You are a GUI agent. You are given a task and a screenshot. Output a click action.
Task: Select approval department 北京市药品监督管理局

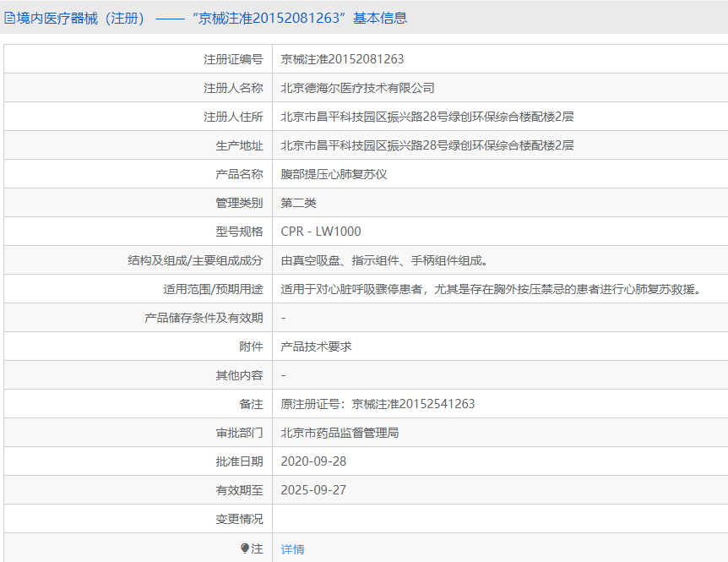(x=340, y=433)
